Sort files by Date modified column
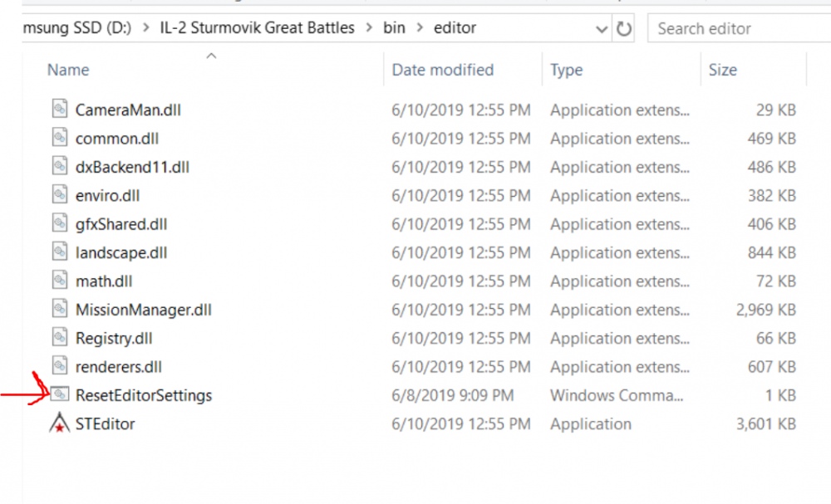 pyautogui.click(x=442, y=71)
